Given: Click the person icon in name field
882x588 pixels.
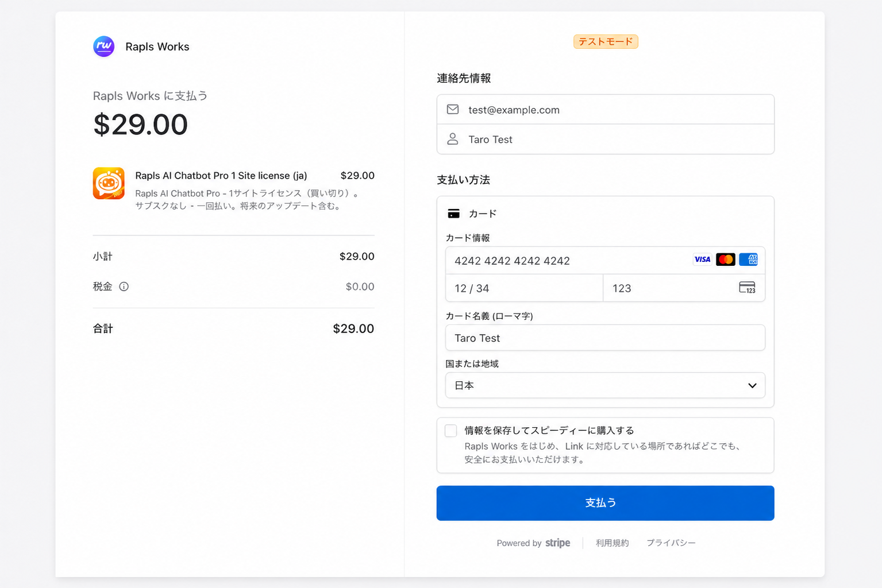Looking at the screenshot, I should coord(453,139).
